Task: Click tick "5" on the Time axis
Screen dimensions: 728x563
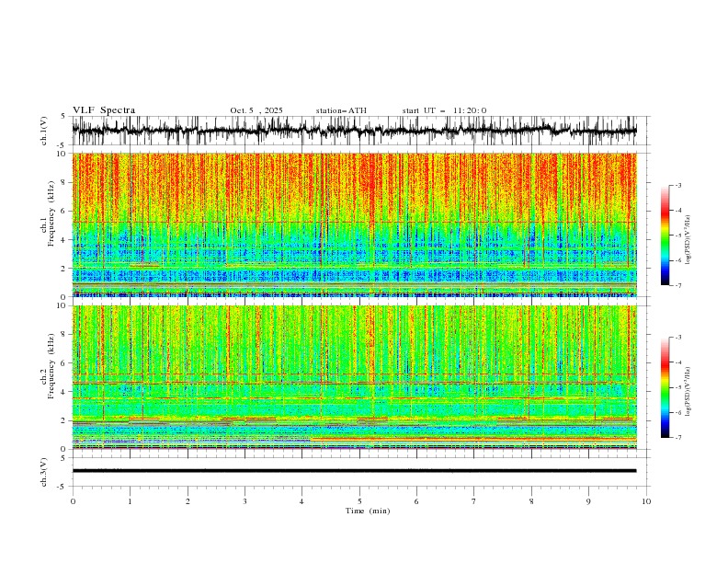Action: click(359, 501)
